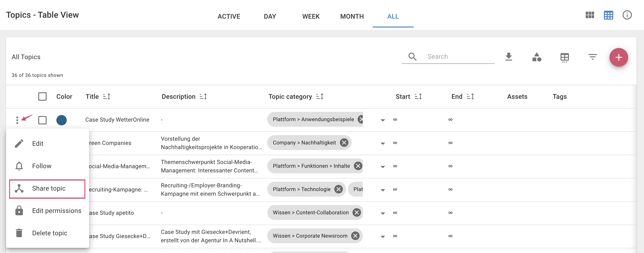Open the info icon in top bar

[627, 15]
